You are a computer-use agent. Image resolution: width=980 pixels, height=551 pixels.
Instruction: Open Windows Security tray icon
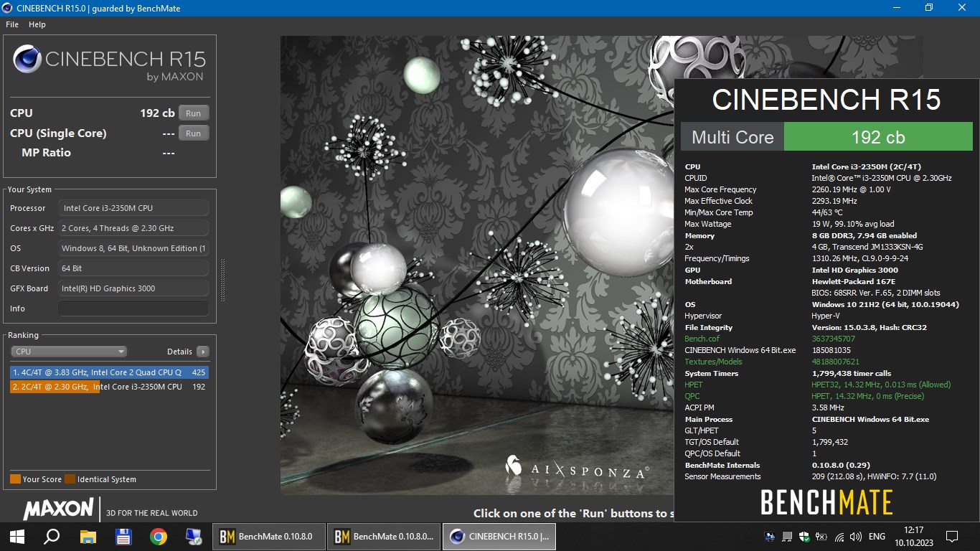(x=804, y=536)
